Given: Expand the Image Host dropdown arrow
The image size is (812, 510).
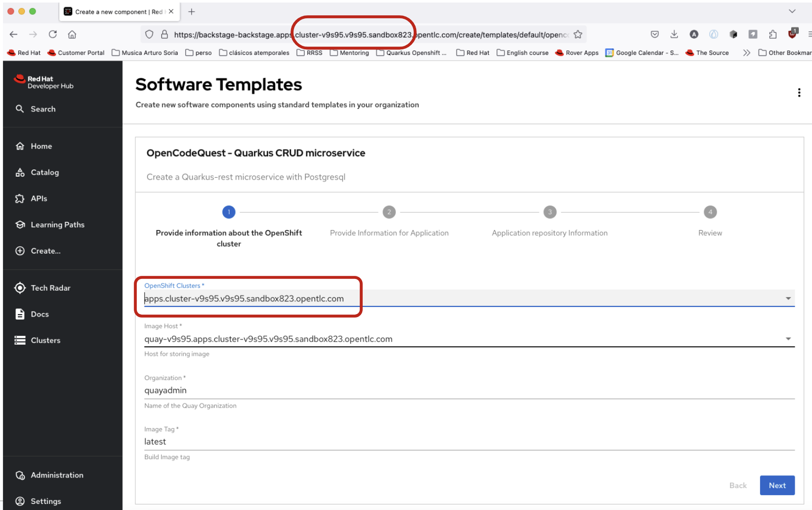Looking at the screenshot, I should 788,339.
